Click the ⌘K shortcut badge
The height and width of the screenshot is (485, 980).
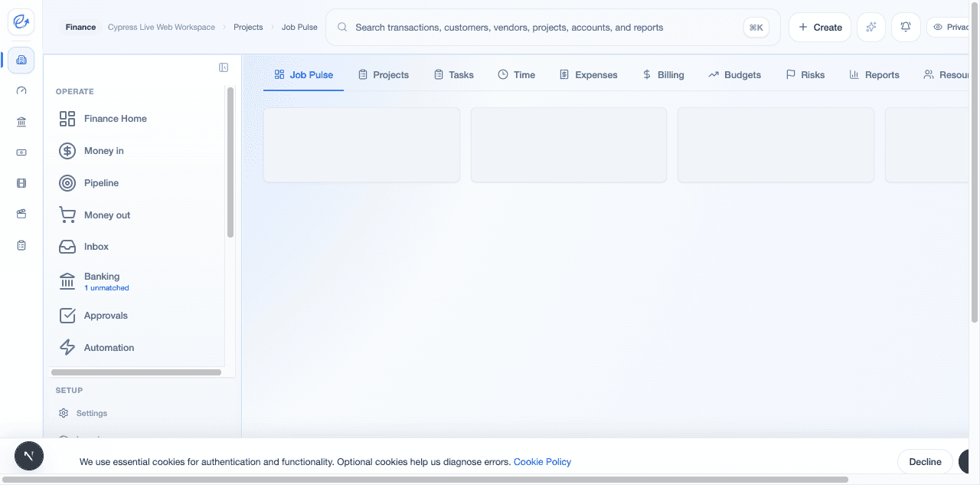[756, 28]
